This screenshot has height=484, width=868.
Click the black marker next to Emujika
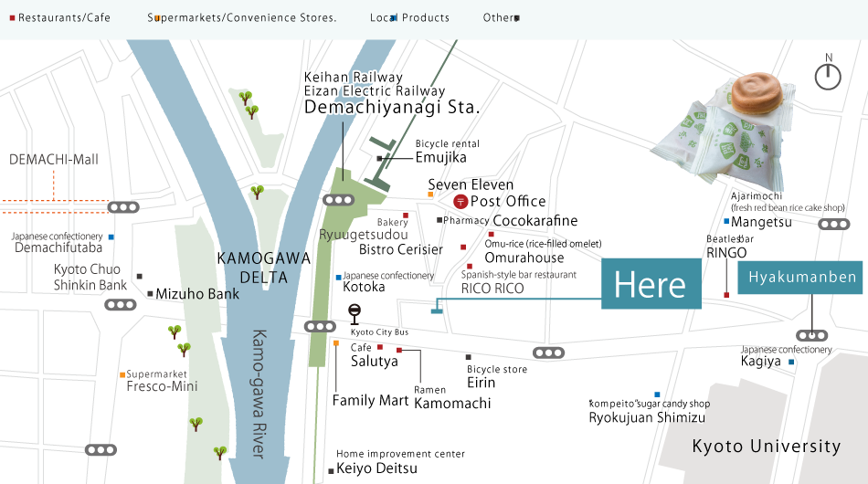coord(379,159)
